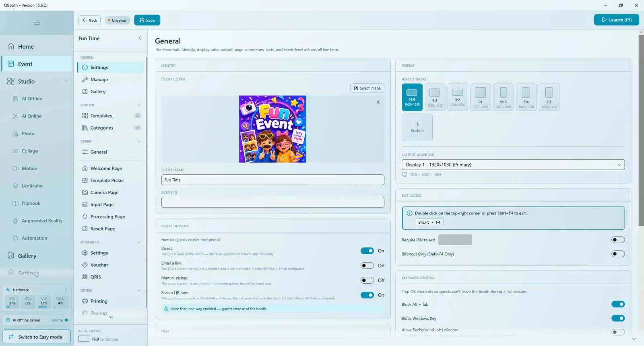644x346 pixels.
Task: Collapse the Fun Time panel chevron
Action: (x=140, y=38)
